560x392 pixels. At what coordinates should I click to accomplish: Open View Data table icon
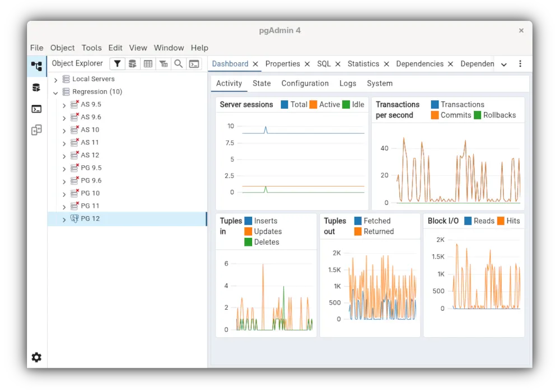148,64
